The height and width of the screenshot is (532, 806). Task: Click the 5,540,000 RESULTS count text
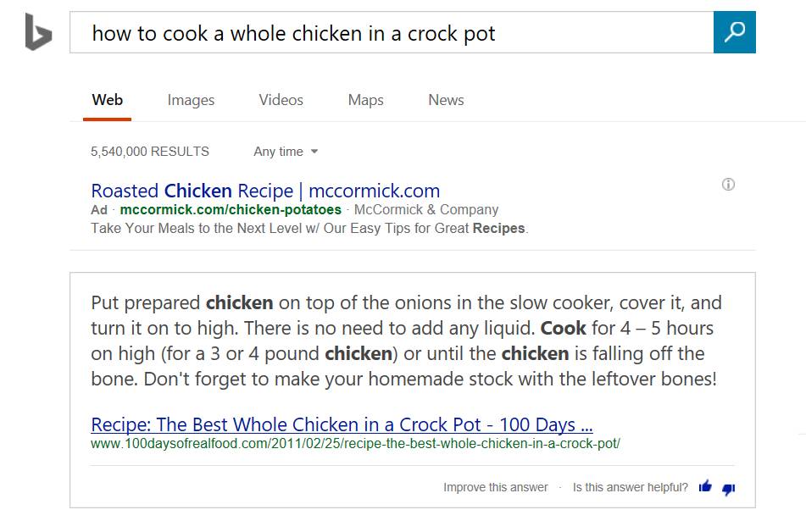click(150, 152)
